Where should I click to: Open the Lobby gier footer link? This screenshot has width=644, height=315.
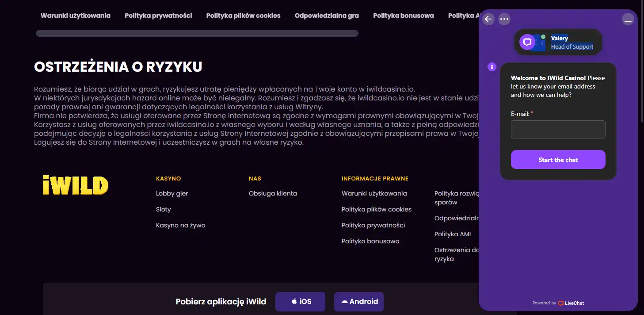pos(172,193)
